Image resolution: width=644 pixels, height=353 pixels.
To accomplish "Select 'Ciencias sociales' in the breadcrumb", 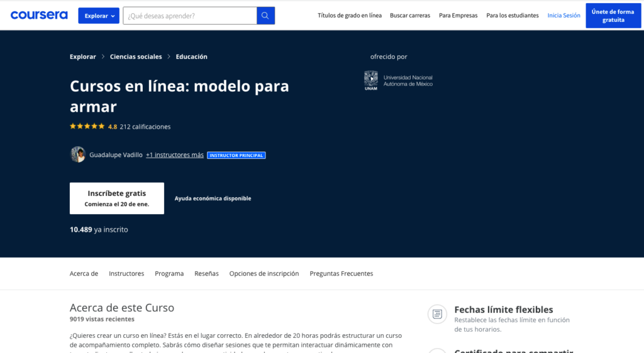I will pos(136,57).
